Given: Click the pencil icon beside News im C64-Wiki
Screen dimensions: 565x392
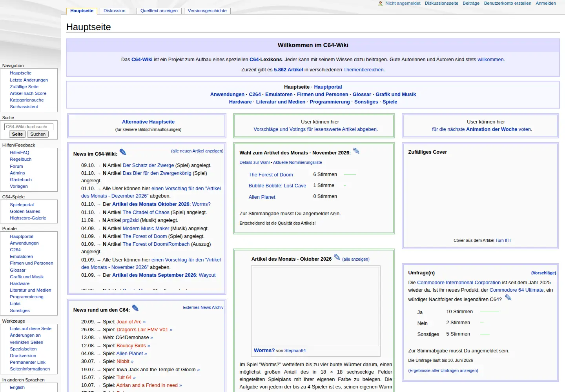Looking at the screenshot, I should point(123,152).
